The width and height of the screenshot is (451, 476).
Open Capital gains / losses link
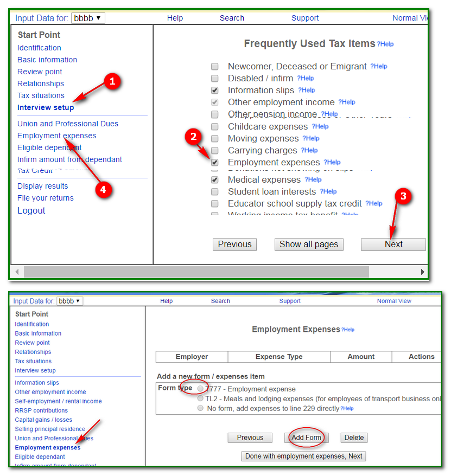click(x=43, y=420)
